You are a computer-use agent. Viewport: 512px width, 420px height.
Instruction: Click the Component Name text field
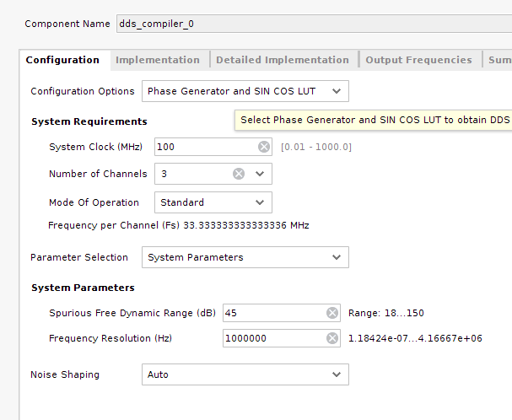[x=312, y=24]
